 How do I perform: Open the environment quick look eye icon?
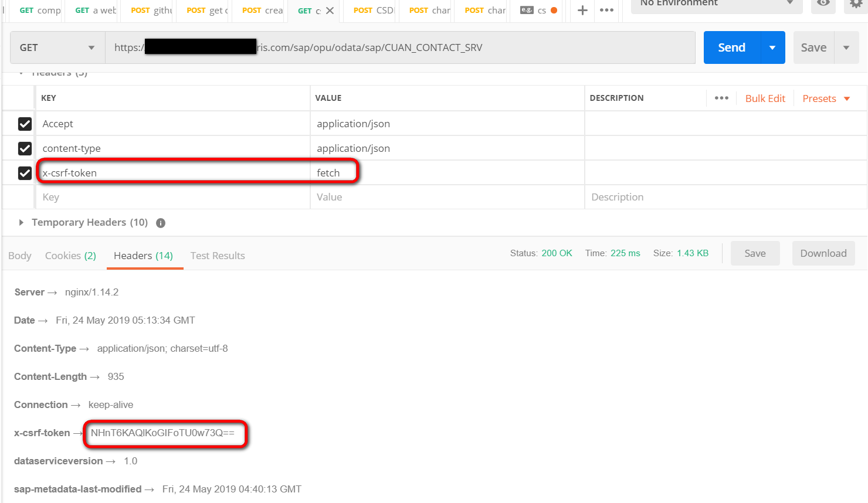tap(823, 7)
